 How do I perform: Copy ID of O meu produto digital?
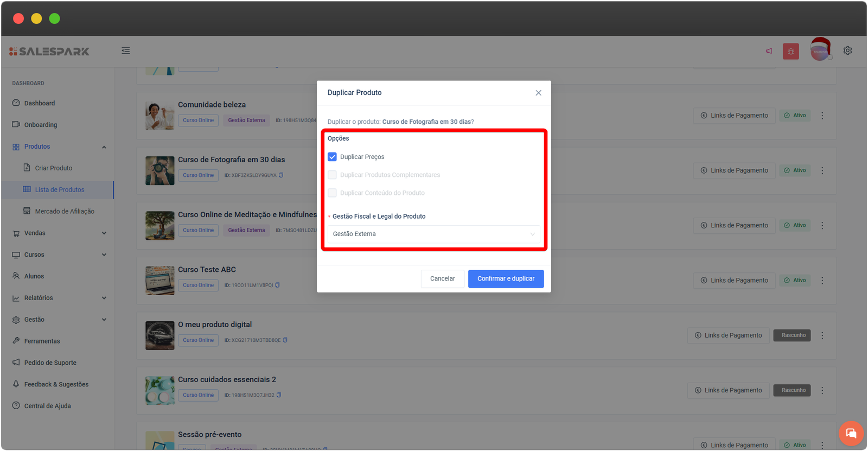tap(285, 340)
